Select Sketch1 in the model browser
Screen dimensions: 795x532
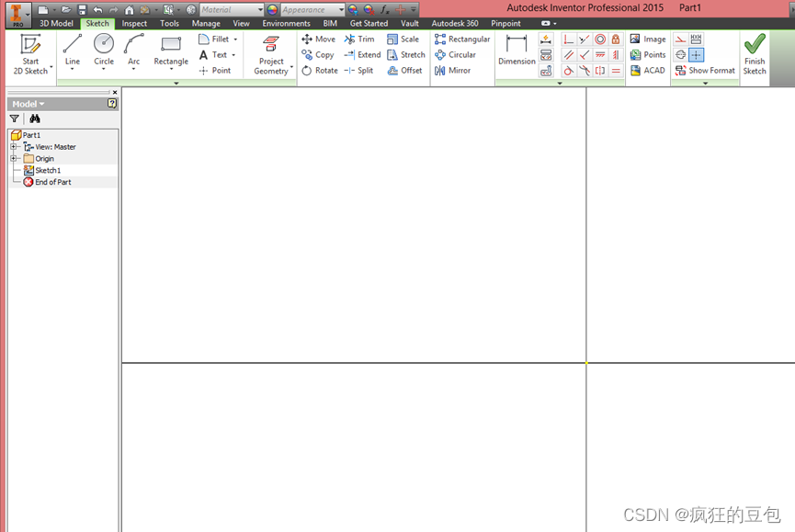coord(47,171)
